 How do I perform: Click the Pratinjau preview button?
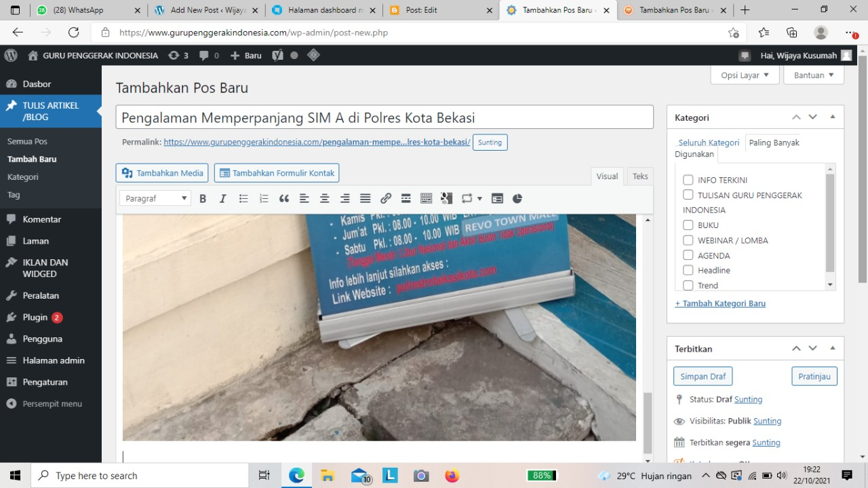point(814,376)
